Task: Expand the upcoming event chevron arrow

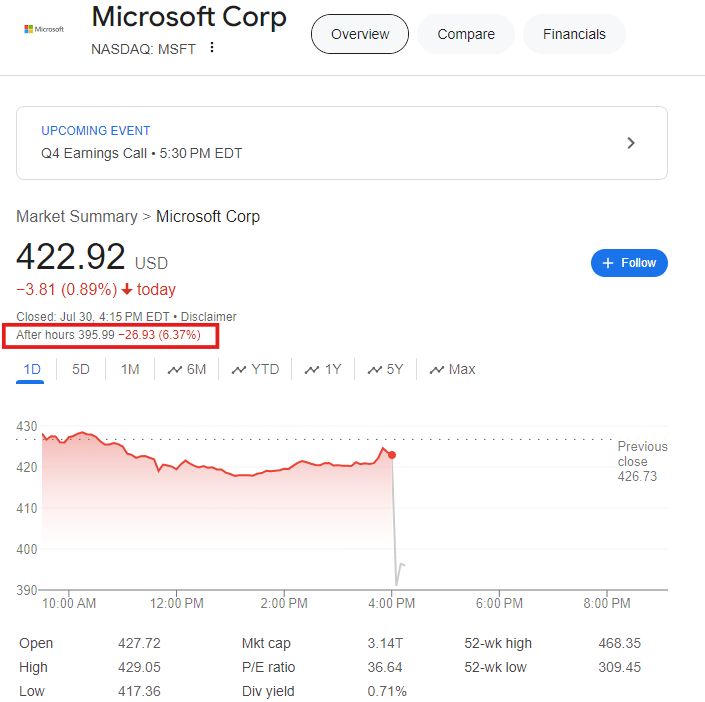Action: pos(631,143)
